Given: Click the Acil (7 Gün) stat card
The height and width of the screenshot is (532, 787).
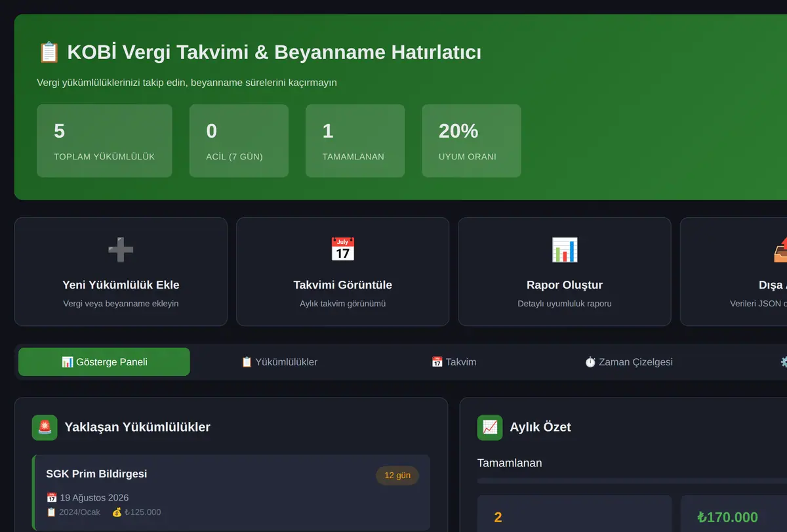Looking at the screenshot, I should coord(239,140).
